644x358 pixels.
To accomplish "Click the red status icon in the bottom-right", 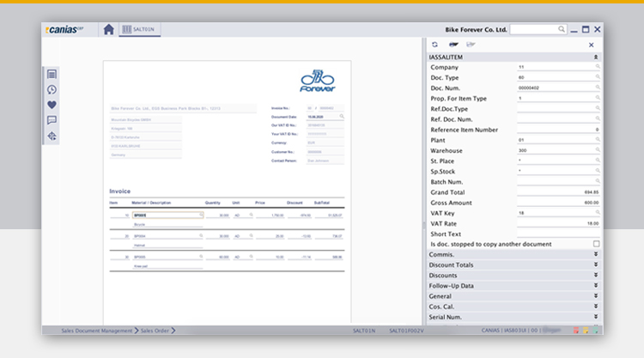I will (576, 330).
